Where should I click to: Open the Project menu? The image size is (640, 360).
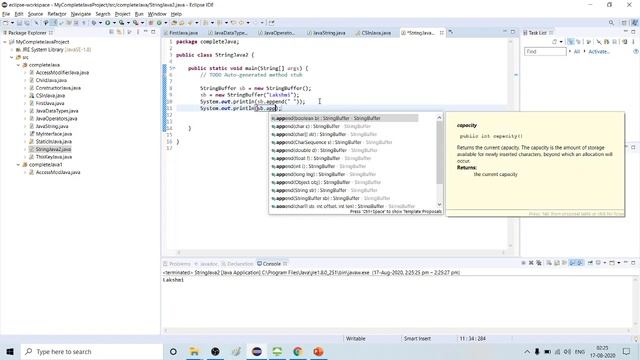coord(122,14)
